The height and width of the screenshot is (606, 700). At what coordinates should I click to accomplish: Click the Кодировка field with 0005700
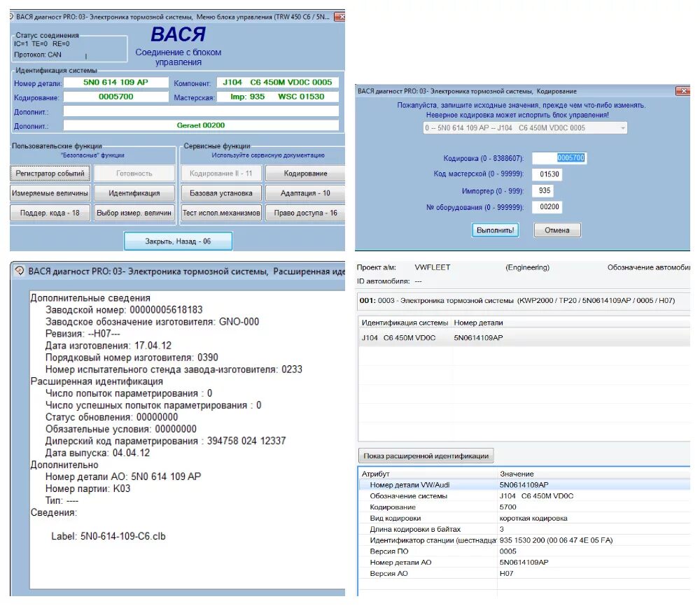tap(559, 158)
